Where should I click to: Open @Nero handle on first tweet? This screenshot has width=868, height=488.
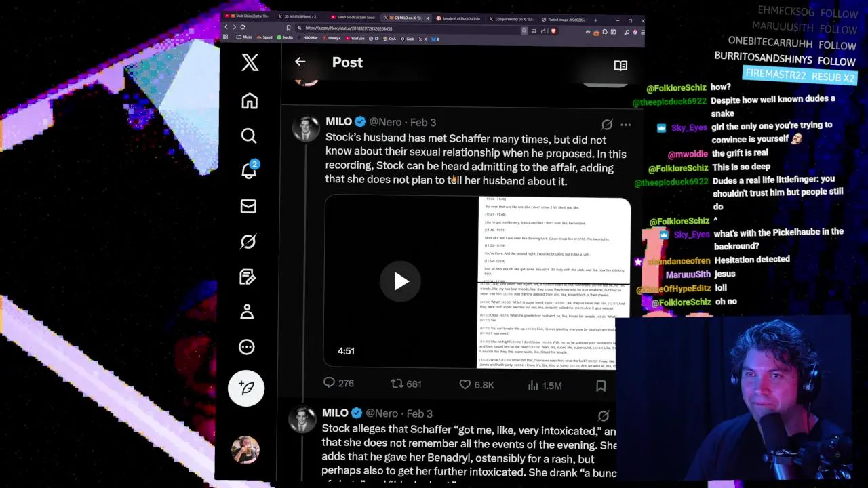click(385, 122)
